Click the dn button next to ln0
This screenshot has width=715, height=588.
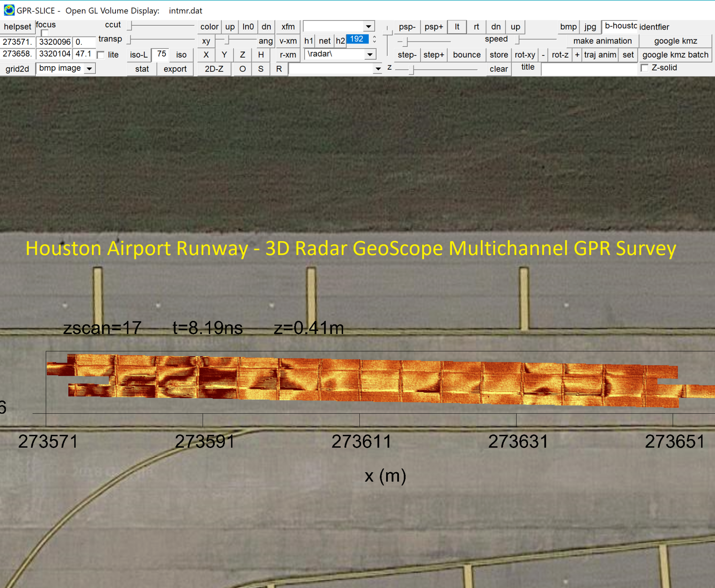[266, 27]
